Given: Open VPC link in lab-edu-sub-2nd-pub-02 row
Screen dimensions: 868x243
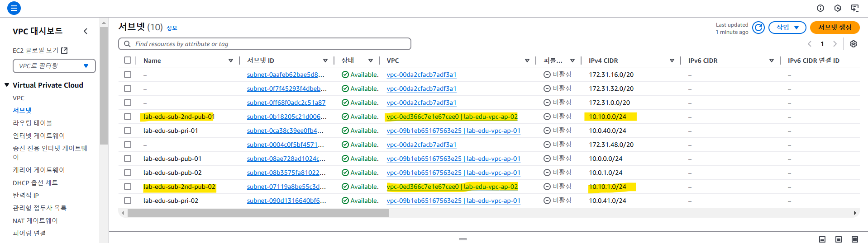Looking at the screenshot, I should point(452,187).
